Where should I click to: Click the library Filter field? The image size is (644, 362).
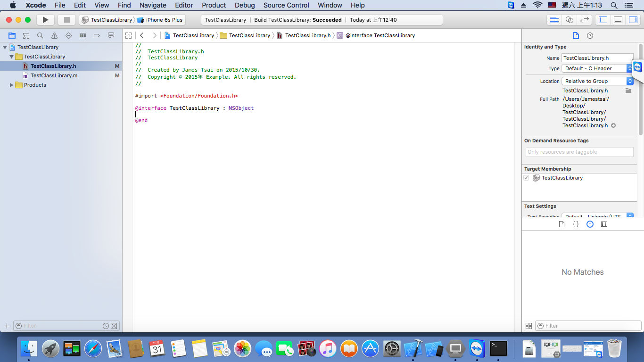tap(588, 326)
